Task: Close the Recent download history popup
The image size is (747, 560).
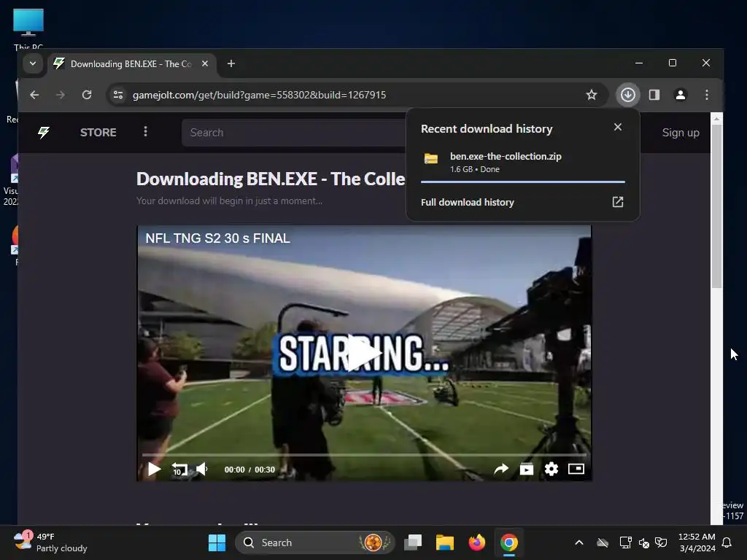Action: click(617, 127)
